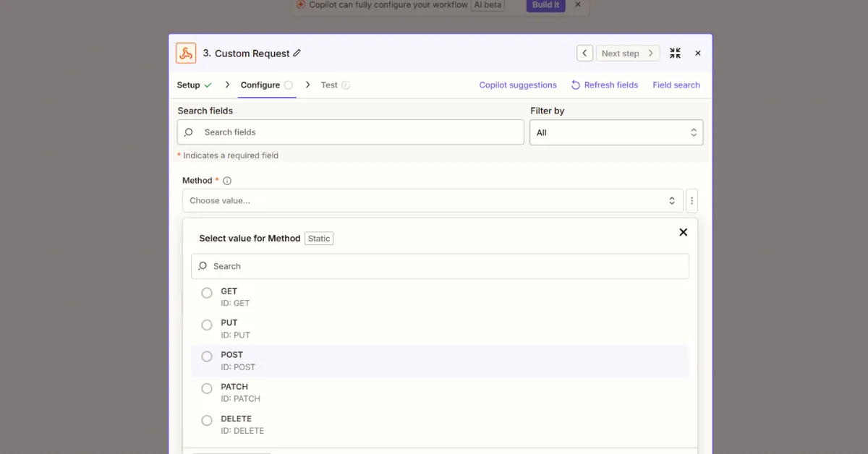
Task: Select the GET method radio button
Action: [x=206, y=293]
